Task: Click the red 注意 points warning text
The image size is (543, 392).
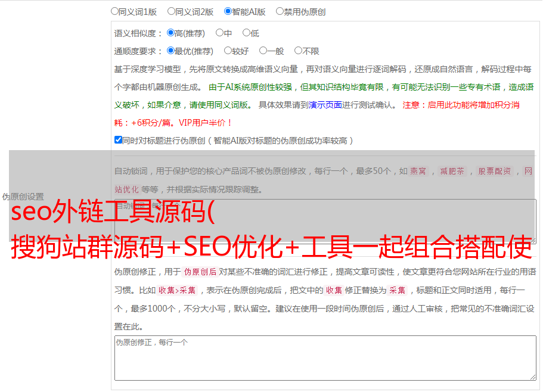Action: pyautogui.click(x=317, y=114)
